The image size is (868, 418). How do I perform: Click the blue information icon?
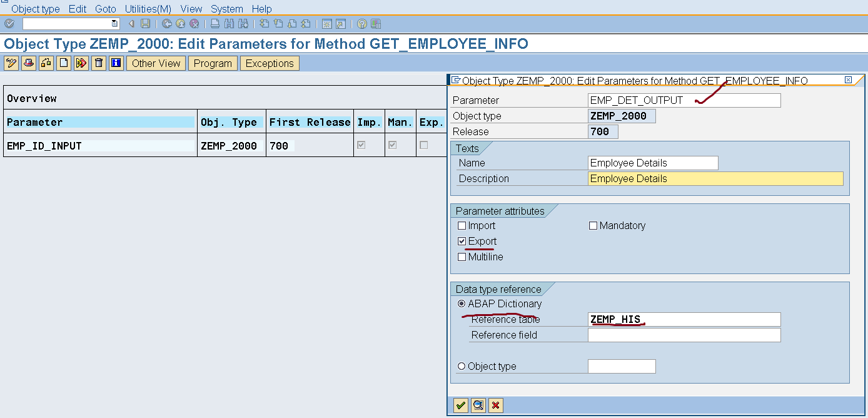[x=116, y=63]
